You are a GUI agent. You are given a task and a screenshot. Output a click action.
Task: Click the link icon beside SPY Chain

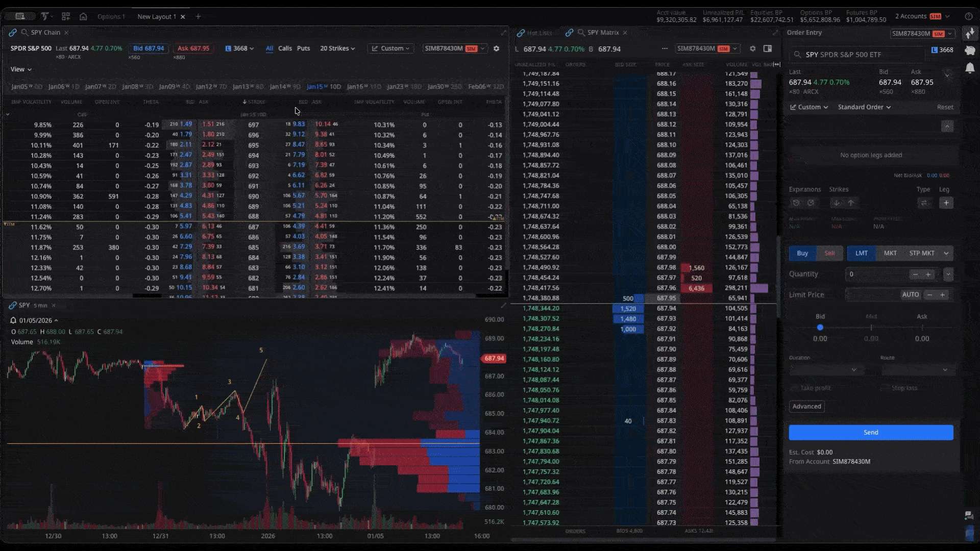[x=13, y=33]
